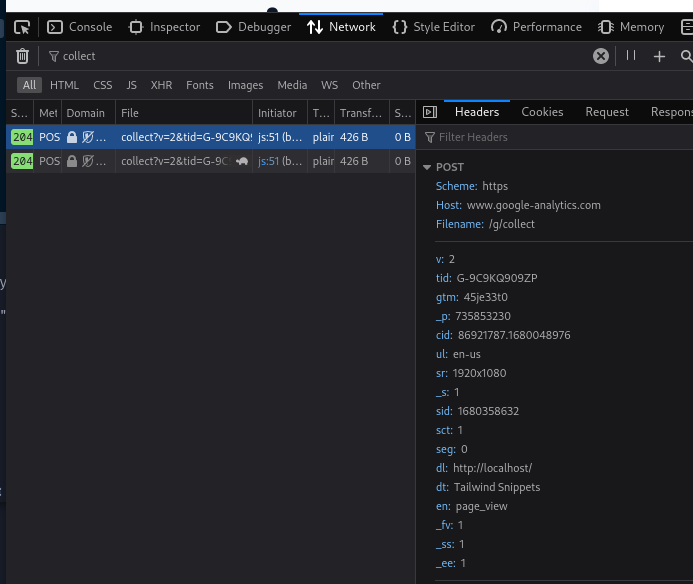
Task: Sort by the Domain column header
Action: click(86, 113)
